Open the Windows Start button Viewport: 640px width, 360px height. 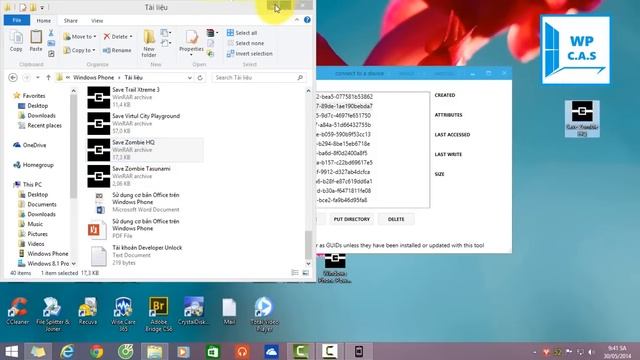tap(11, 351)
